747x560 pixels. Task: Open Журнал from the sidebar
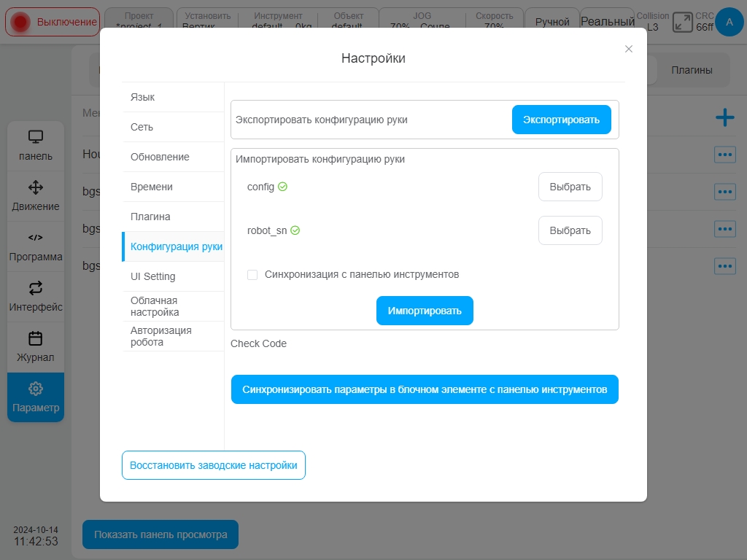point(36,347)
